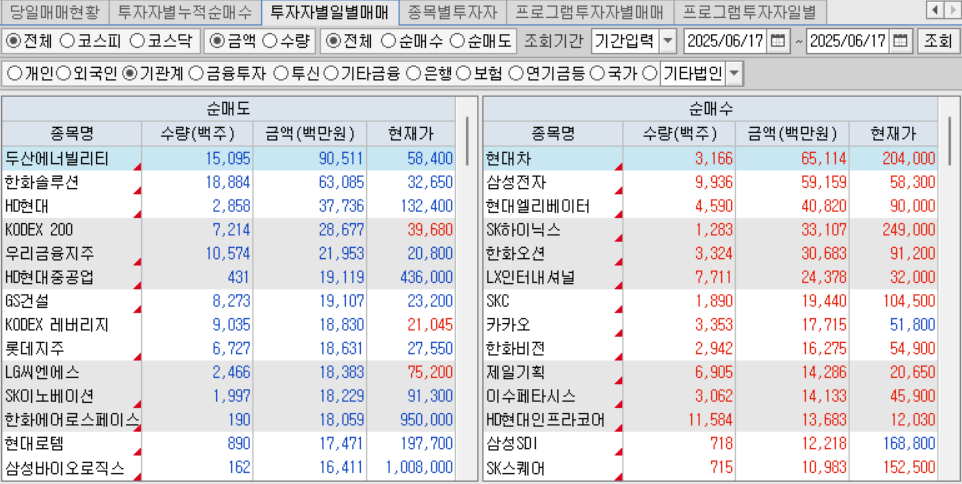Select the SK스퀘어 row

coord(710,469)
